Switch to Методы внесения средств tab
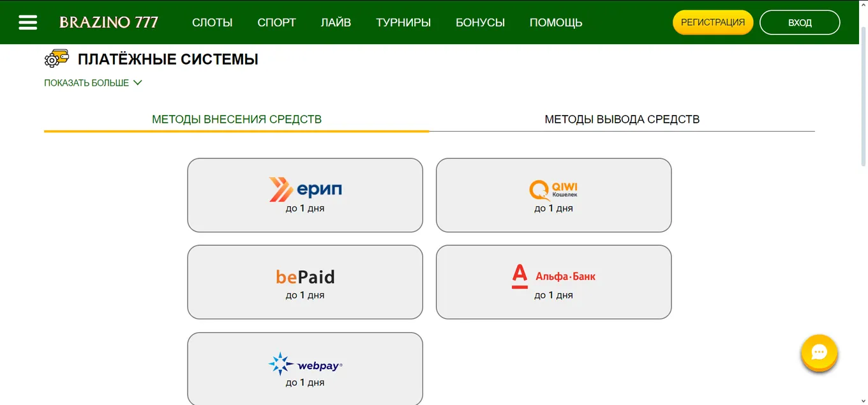 (237, 119)
